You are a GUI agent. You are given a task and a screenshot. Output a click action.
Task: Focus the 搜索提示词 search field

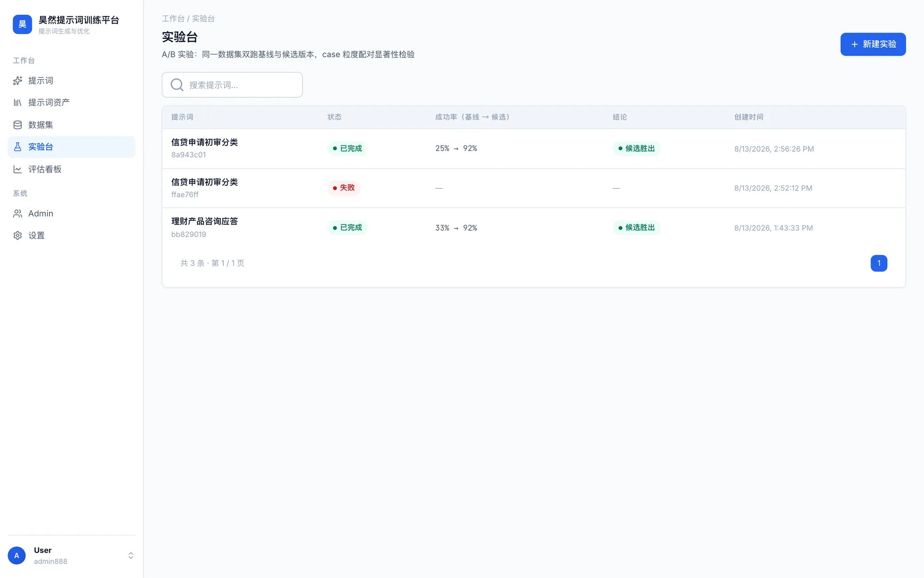tap(232, 85)
